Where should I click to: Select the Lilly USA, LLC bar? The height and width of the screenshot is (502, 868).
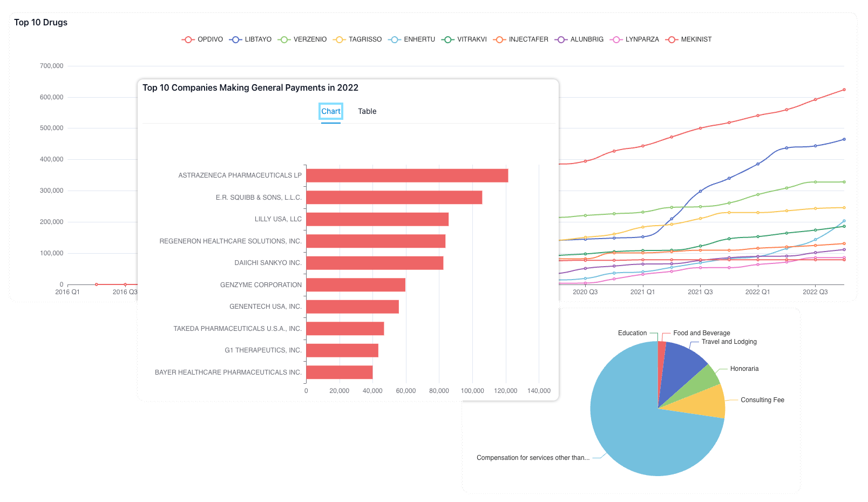tap(377, 219)
